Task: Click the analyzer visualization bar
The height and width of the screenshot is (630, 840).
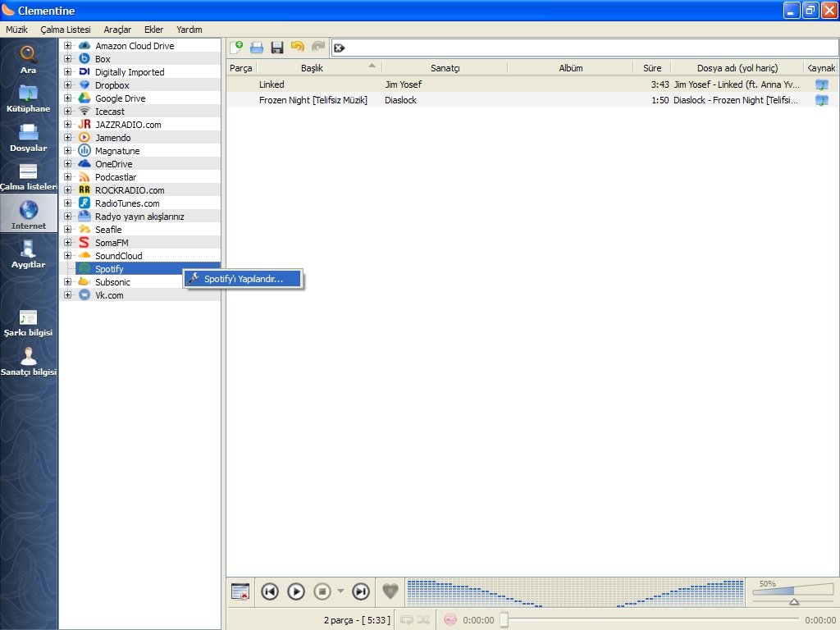Action: pyautogui.click(x=575, y=592)
